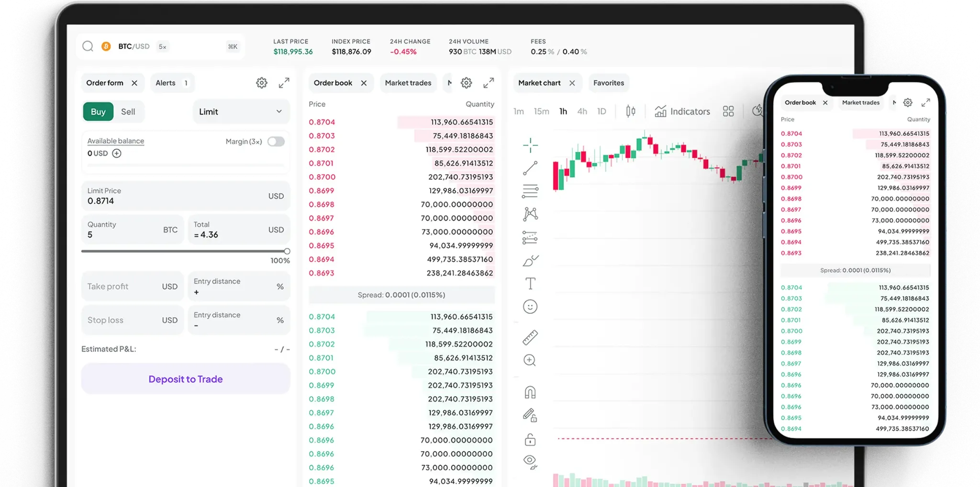The image size is (980, 487).
Task: Open the Limit order type dropdown
Action: click(x=241, y=111)
